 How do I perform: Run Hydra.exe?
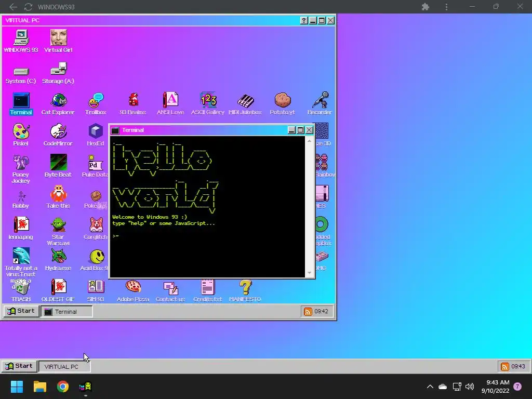(58, 260)
